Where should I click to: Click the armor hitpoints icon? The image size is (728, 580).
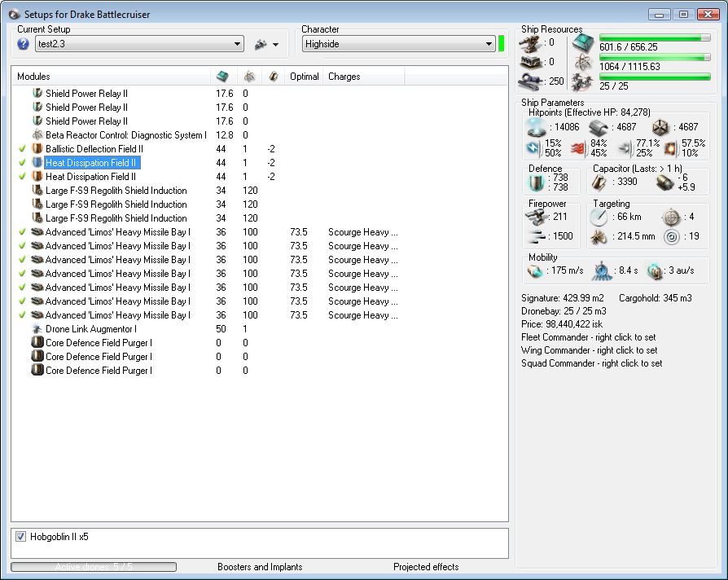tap(599, 127)
